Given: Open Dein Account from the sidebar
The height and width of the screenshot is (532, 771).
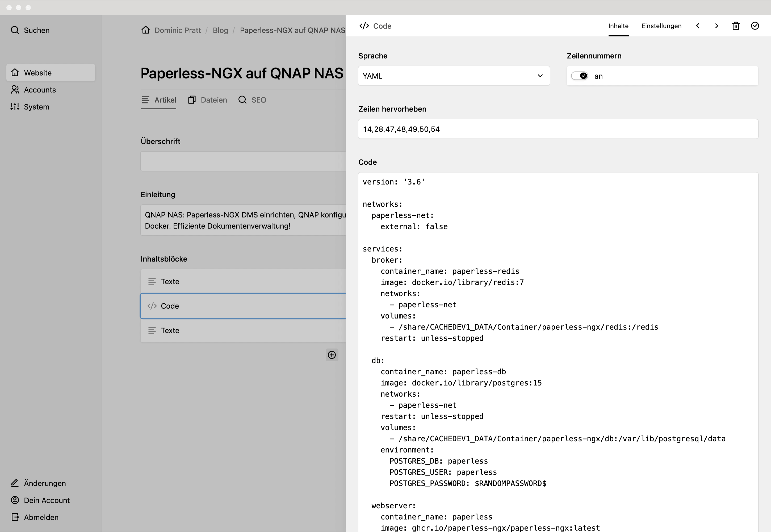Looking at the screenshot, I should coord(51,500).
